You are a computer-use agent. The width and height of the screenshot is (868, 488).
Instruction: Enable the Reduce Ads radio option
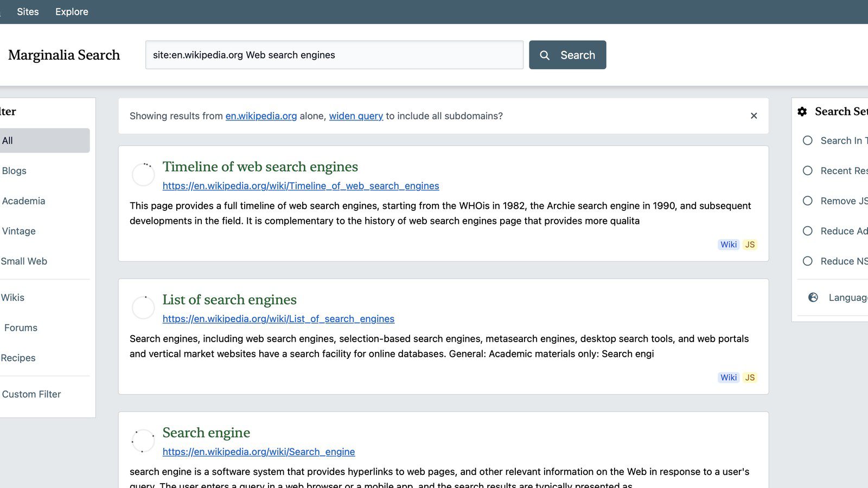808,231
